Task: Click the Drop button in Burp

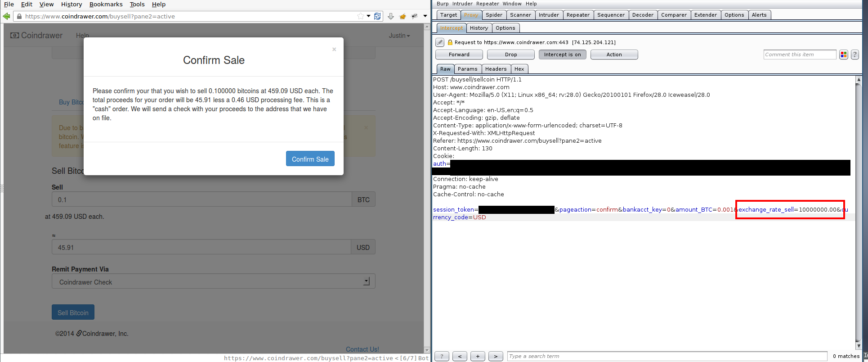Action: click(x=511, y=54)
